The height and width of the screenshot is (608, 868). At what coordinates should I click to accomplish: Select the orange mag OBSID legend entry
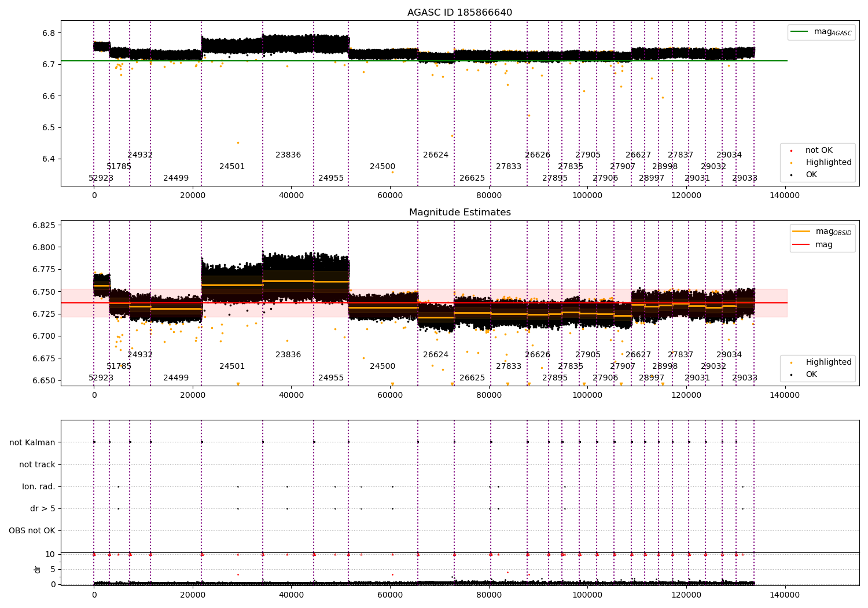coord(822,232)
